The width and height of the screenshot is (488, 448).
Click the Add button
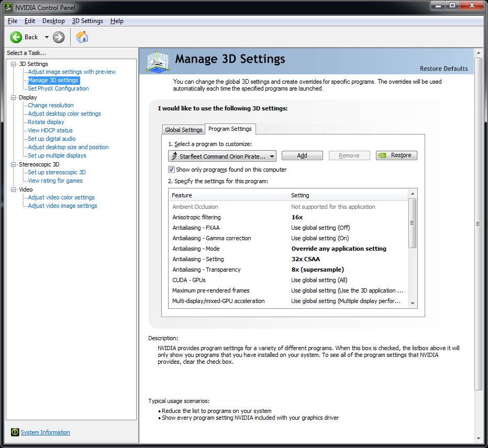point(302,155)
